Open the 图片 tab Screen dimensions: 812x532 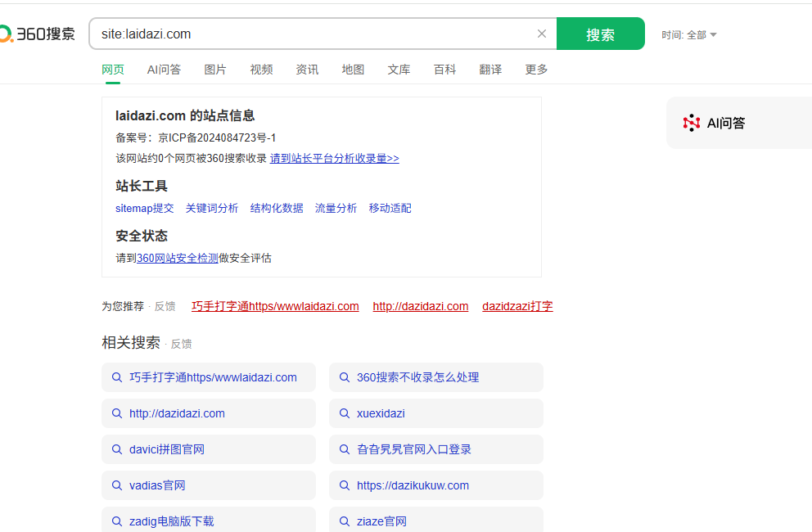(215, 70)
